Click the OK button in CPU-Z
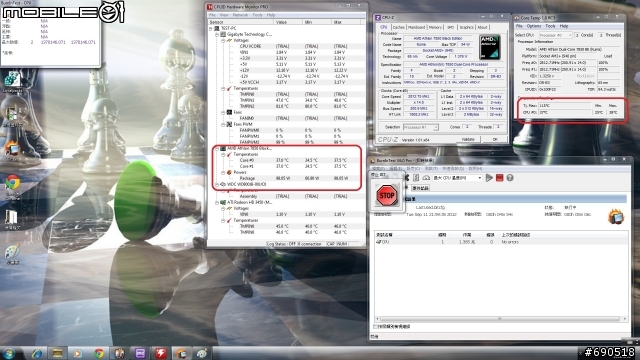Viewport: 640px width, 360px height. pos(494,140)
